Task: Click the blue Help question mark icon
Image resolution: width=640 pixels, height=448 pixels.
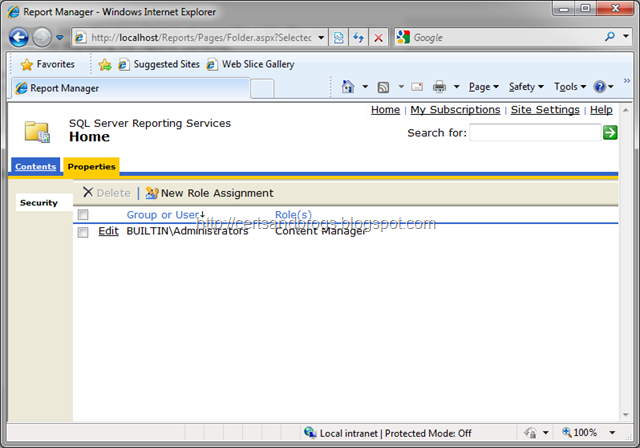Action: pos(600,86)
